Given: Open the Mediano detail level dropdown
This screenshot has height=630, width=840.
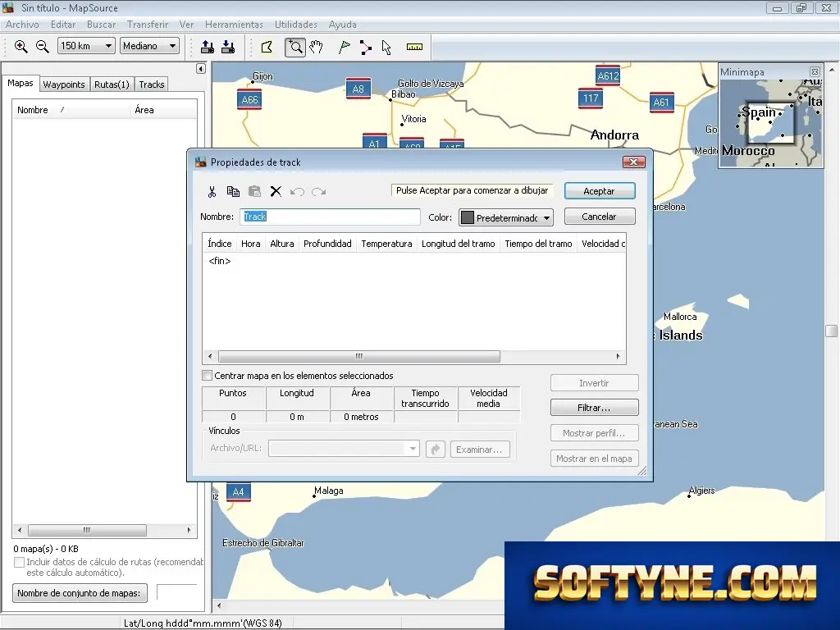Looking at the screenshot, I should (149, 46).
